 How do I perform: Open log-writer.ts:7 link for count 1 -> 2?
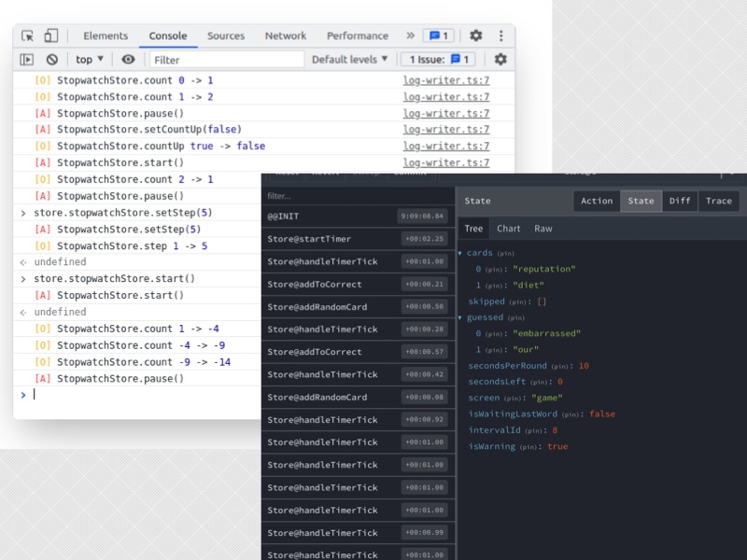coord(446,97)
